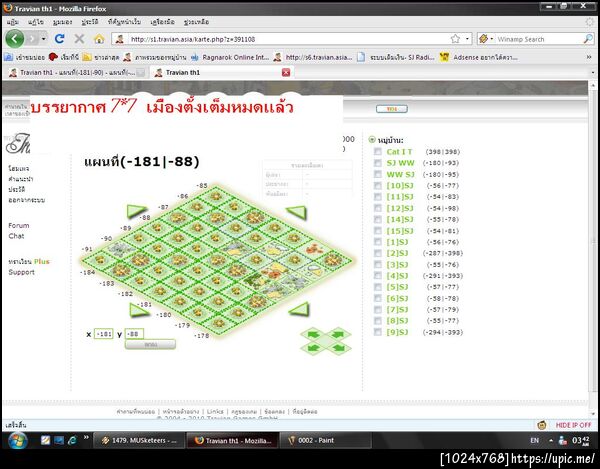Select the village radio button
The width and height of the screenshot is (600, 469).
372,140
